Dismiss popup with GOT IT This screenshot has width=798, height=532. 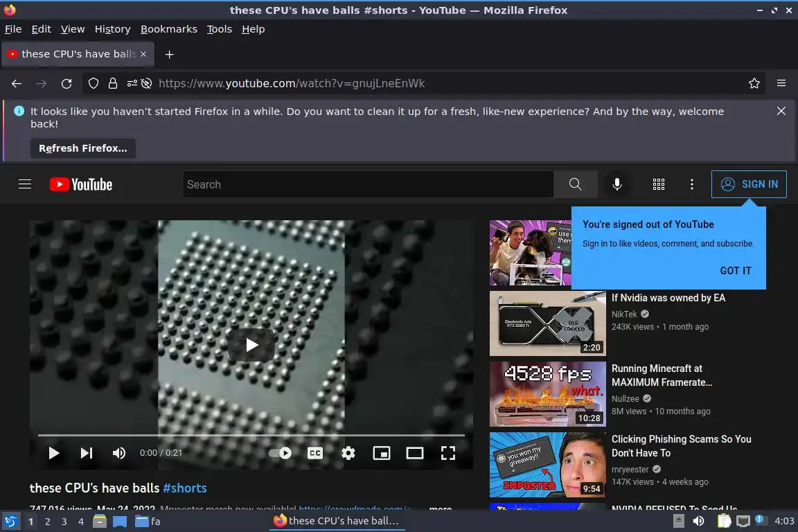coord(736,271)
